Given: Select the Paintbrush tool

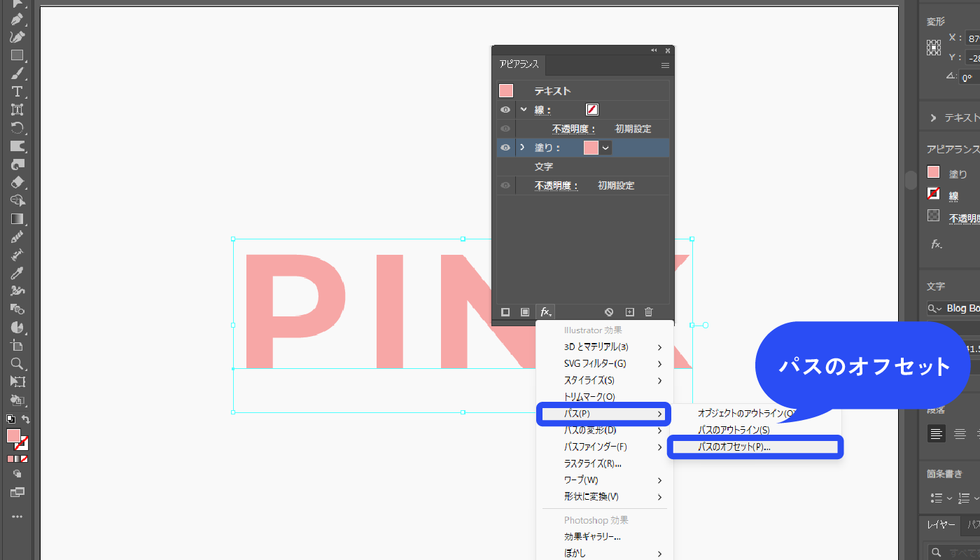Looking at the screenshot, I should pyautogui.click(x=17, y=73).
